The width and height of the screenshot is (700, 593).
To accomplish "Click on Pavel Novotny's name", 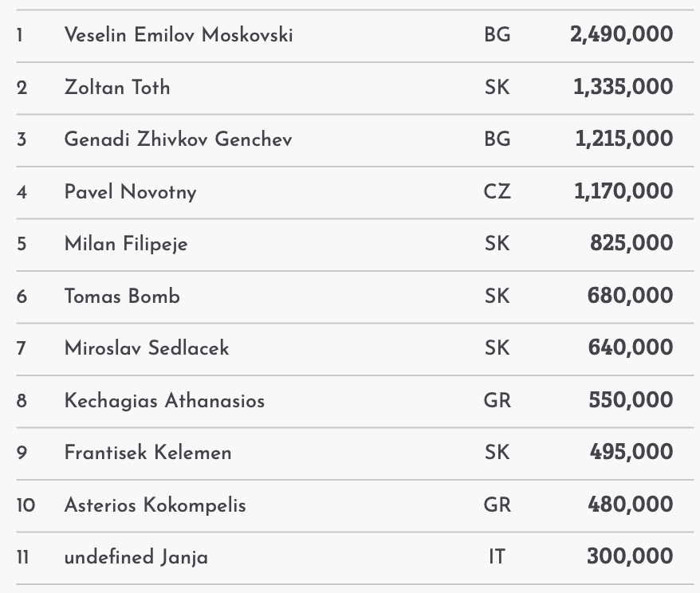I will click(130, 192).
